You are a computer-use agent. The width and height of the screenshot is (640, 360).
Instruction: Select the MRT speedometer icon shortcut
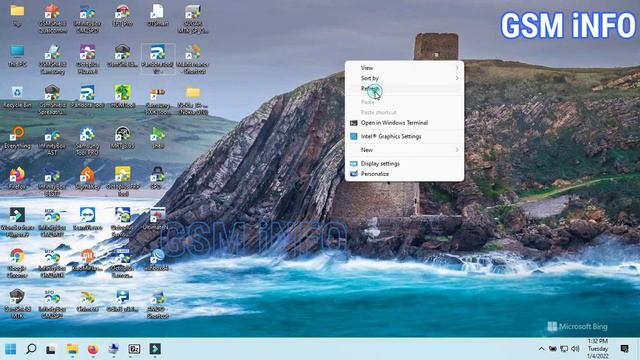tap(122, 138)
